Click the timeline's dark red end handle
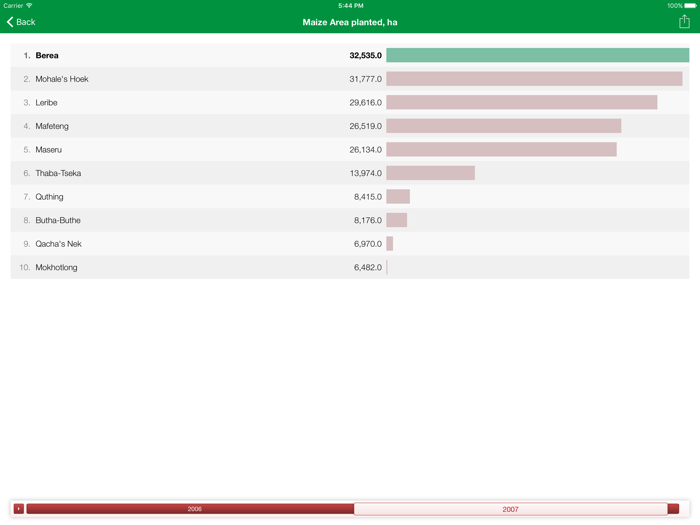This screenshot has height=525, width=700. (x=674, y=508)
